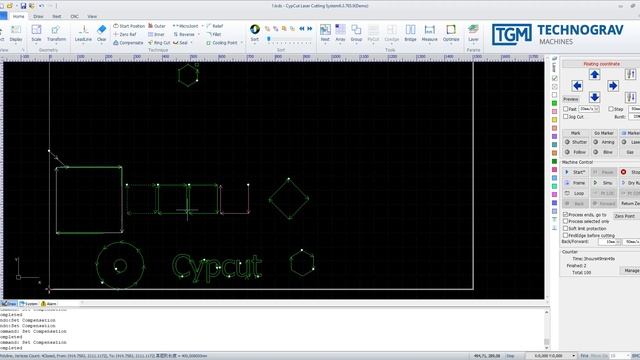Click the Preview button

[x=571, y=99]
